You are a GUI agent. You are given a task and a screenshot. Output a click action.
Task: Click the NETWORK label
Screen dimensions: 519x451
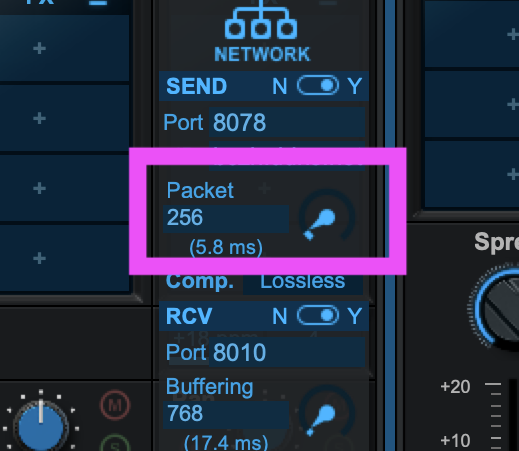(262, 54)
